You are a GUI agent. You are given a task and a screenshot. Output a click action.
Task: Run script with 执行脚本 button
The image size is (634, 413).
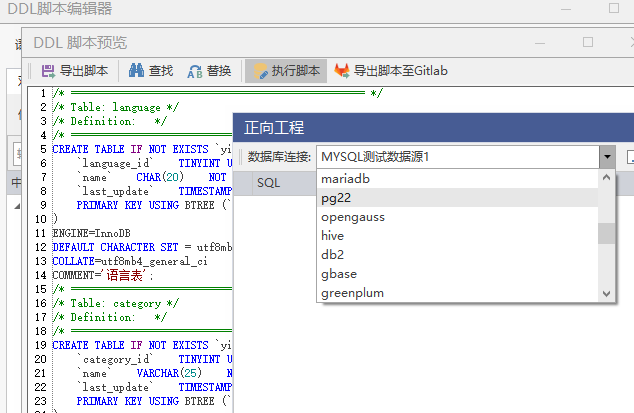(x=286, y=71)
